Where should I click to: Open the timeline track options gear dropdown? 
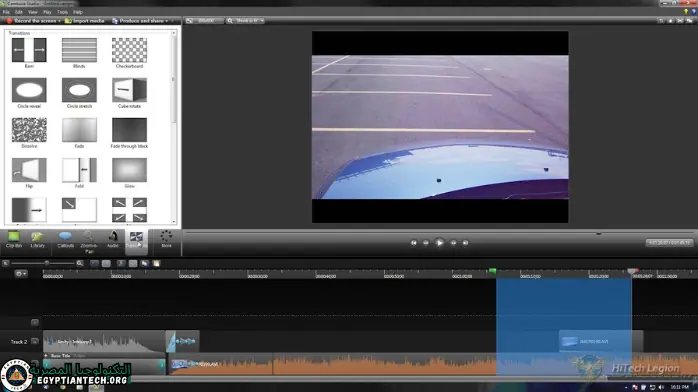(x=20, y=274)
